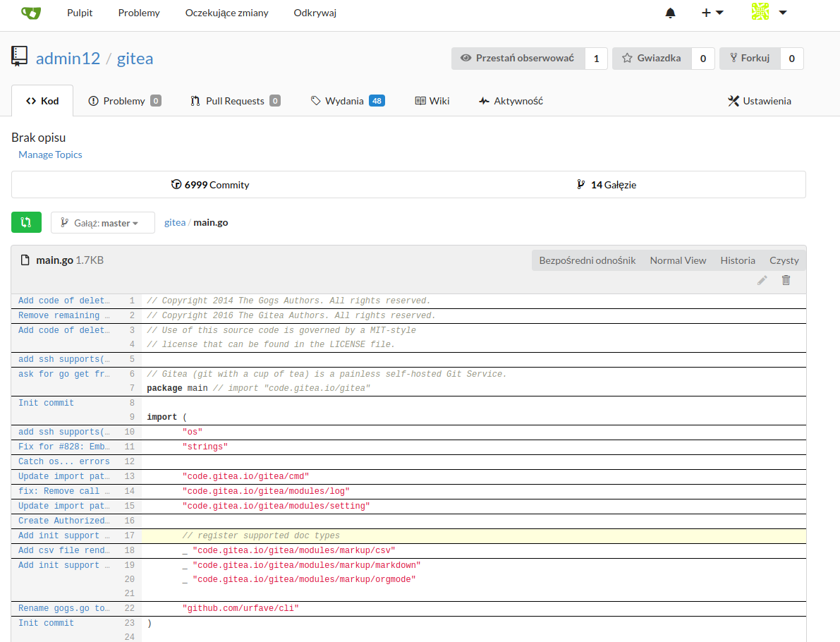This screenshot has height=642, width=840.
Task: Edit main.go with pencil icon
Action: point(762,280)
